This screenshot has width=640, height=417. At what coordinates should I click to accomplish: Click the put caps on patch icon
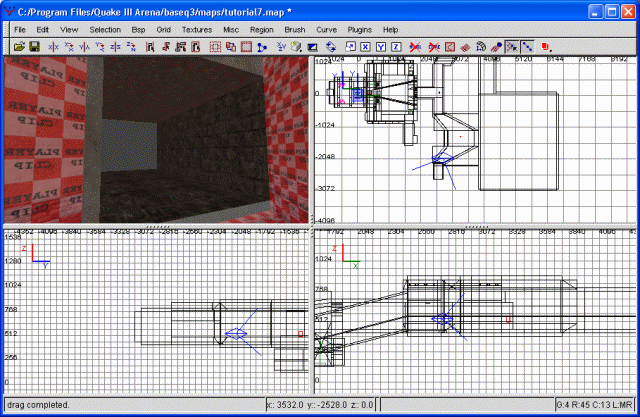496,47
